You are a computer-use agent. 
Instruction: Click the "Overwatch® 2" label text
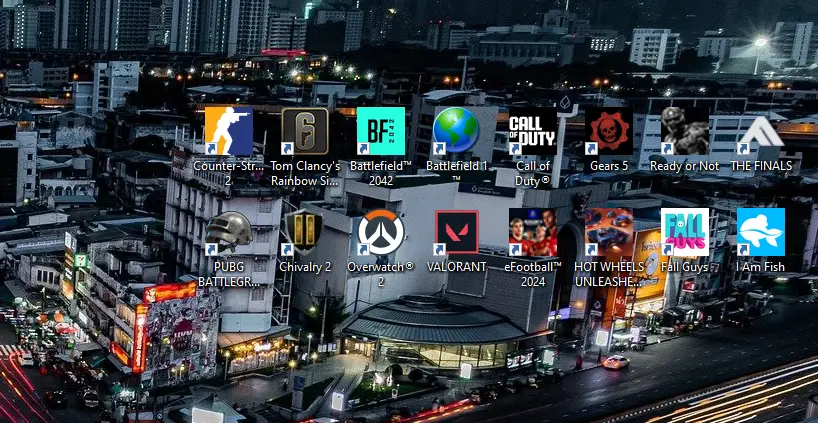(x=381, y=274)
